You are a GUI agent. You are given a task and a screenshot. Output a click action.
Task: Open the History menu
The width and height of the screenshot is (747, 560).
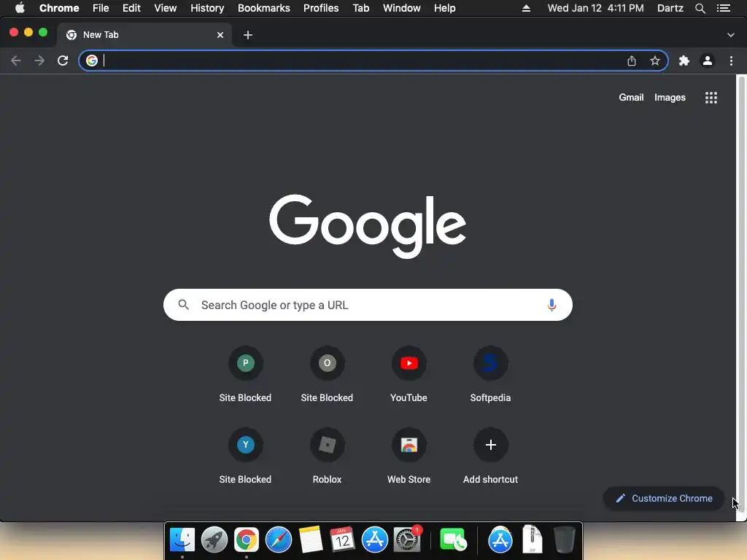tap(207, 8)
